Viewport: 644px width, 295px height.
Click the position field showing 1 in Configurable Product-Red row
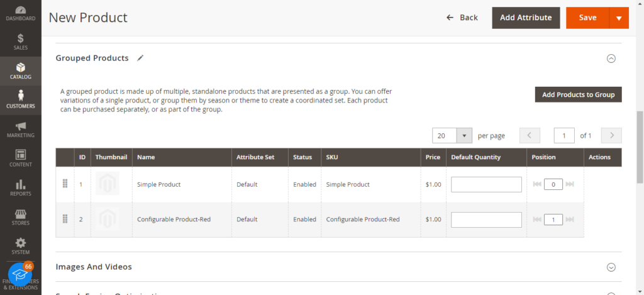coord(553,220)
